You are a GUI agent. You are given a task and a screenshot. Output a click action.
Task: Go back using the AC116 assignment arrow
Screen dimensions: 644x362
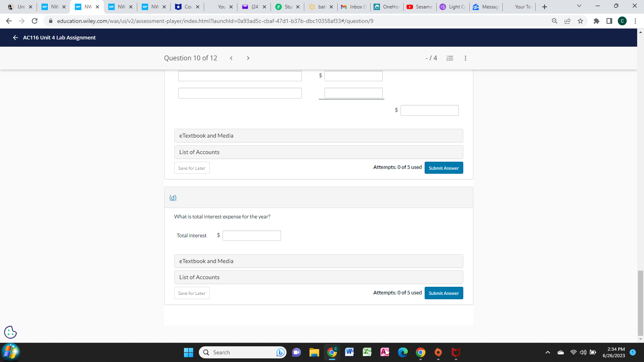15,37
